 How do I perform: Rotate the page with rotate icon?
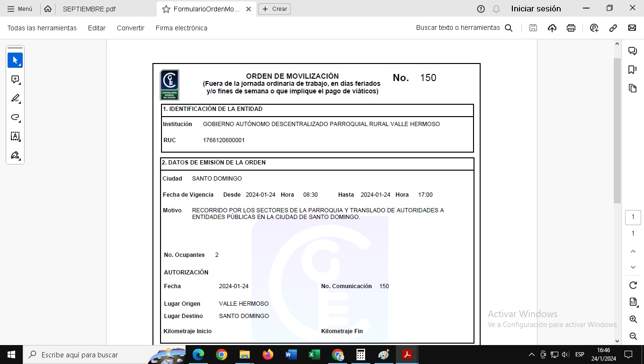[x=633, y=285]
